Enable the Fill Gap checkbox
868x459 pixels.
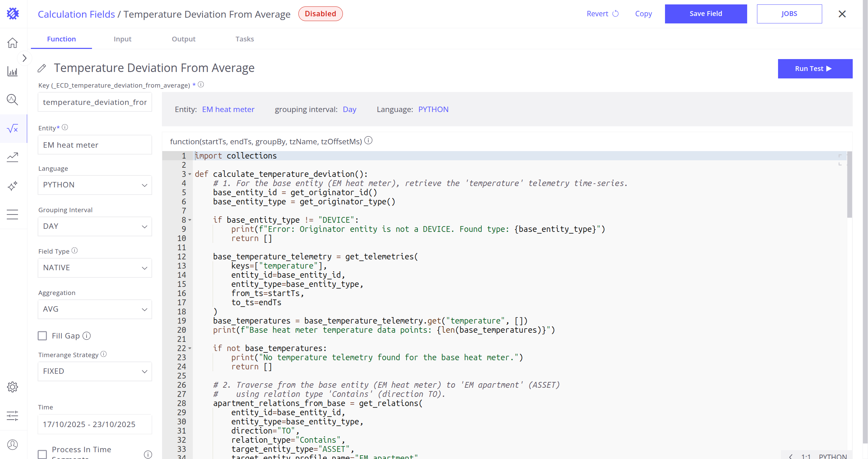pos(42,336)
